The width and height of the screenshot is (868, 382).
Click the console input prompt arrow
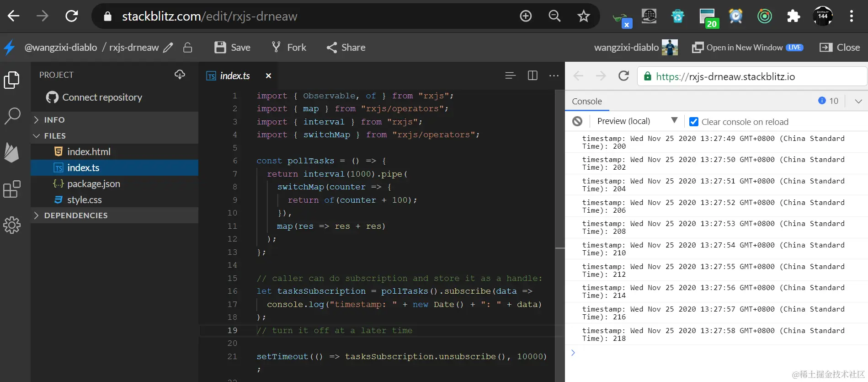tap(573, 353)
